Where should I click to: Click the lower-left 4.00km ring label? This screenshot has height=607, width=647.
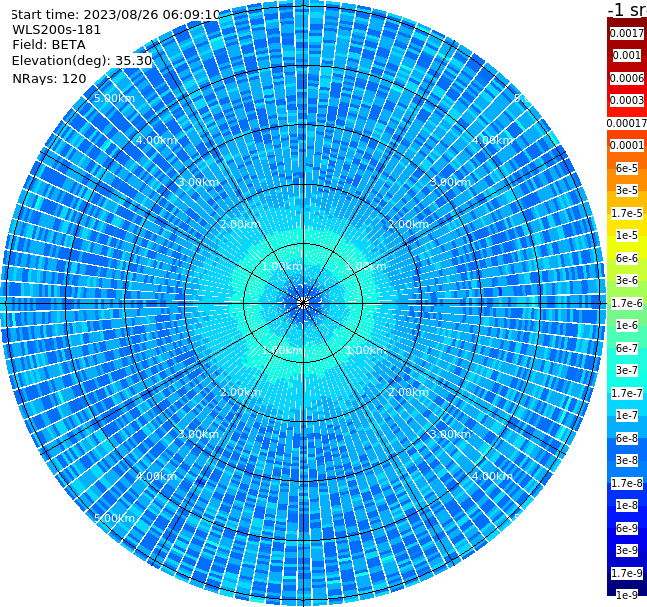[x=156, y=476]
